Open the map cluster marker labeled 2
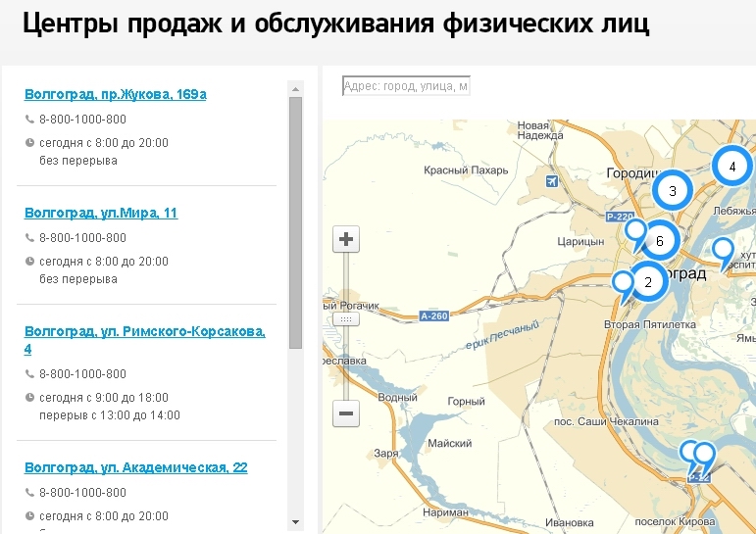This screenshot has height=534, width=756. 647,282
